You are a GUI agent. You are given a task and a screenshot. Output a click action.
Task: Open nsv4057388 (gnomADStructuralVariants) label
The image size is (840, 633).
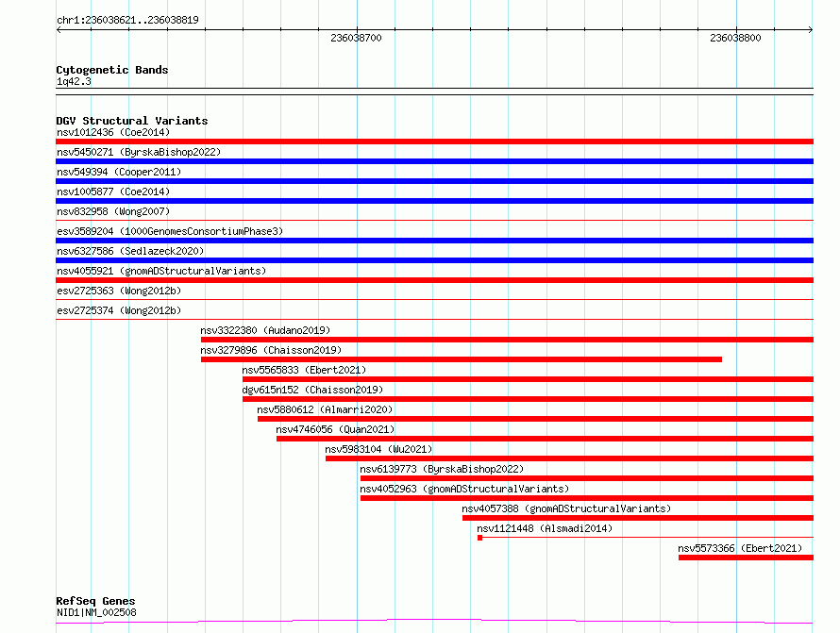pyautogui.click(x=566, y=508)
